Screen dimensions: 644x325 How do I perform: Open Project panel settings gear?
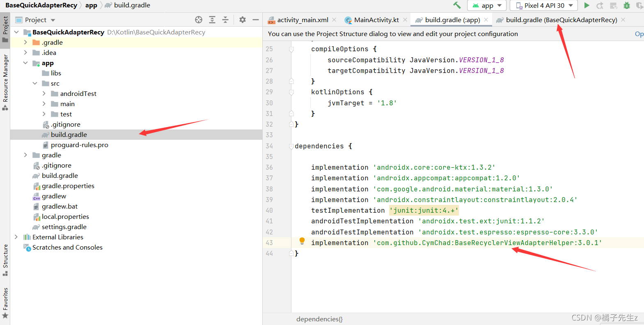[x=243, y=20]
